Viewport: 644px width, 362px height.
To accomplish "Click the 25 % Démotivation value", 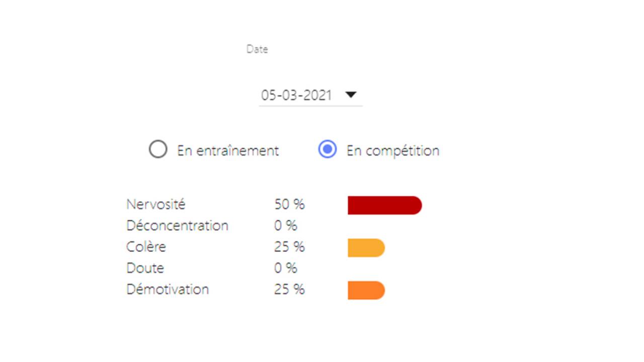I will [x=289, y=290].
